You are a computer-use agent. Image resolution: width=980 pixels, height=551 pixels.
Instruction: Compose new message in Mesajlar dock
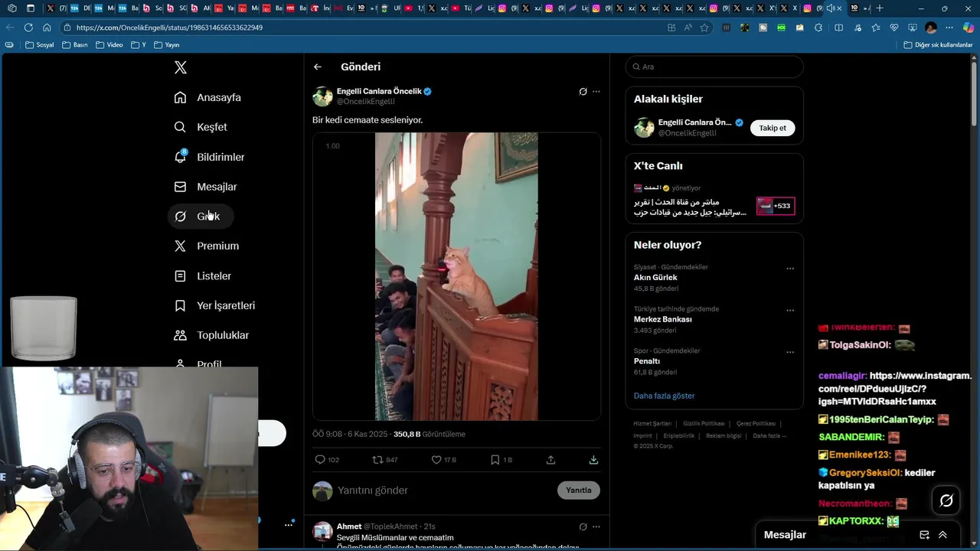[924, 535]
